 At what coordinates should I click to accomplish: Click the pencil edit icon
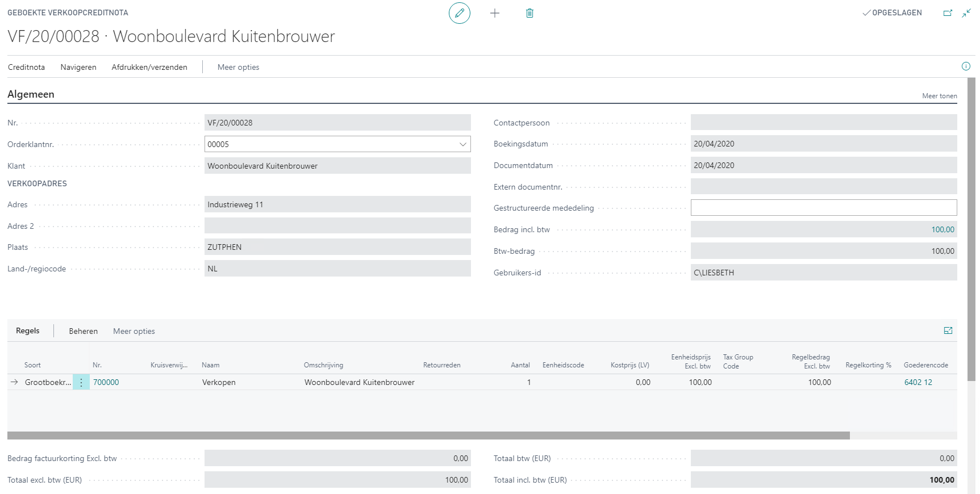click(459, 13)
